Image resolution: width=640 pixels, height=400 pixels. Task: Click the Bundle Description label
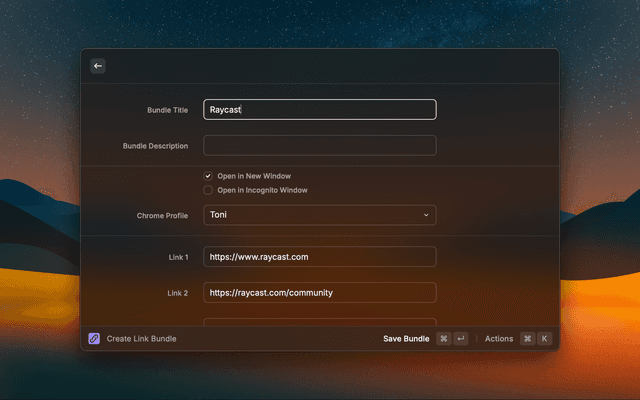point(155,146)
